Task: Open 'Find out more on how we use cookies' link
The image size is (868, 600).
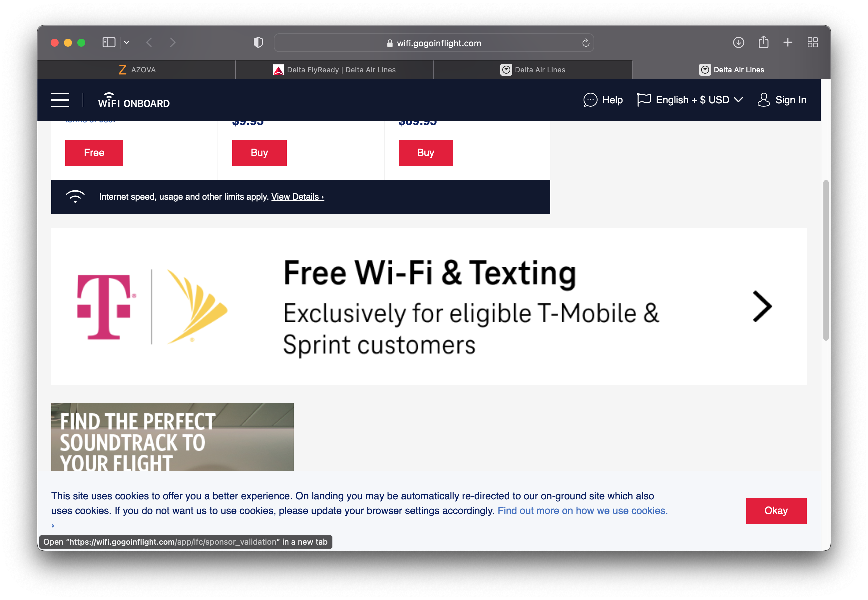Action: (583, 511)
